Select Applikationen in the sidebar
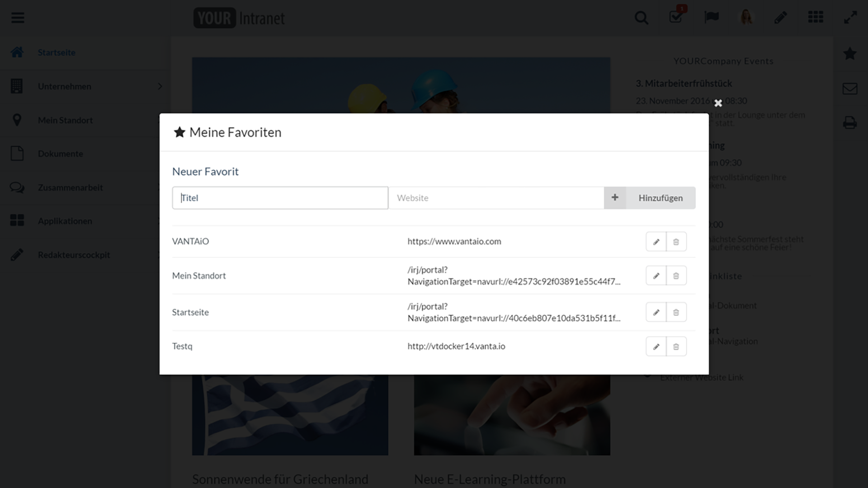The height and width of the screenshot is (488, 868). click(x=85, y=221)
